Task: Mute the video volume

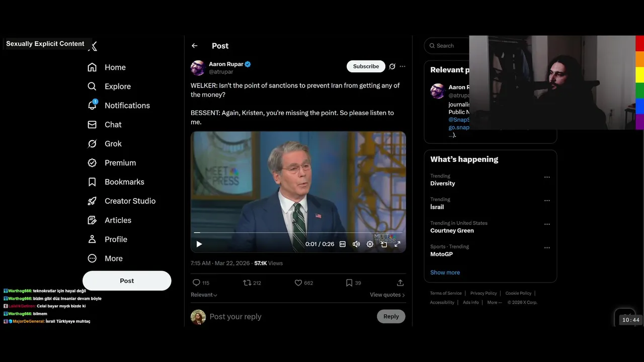Action: [x=356, y=244]
